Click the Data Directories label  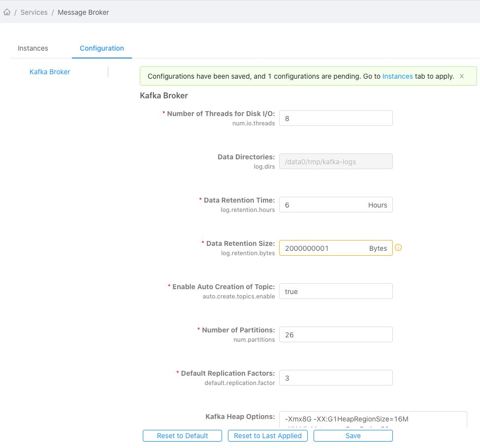point(246,157)
